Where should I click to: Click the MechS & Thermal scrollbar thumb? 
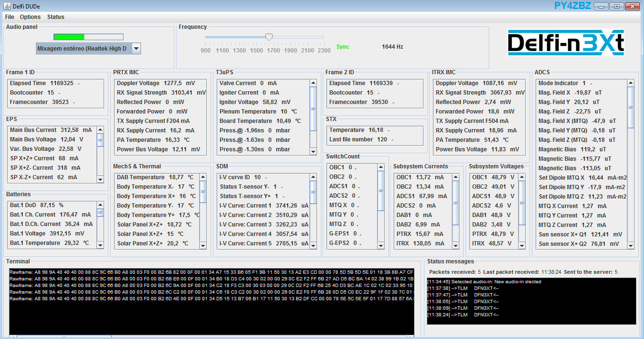coord(203,191)
